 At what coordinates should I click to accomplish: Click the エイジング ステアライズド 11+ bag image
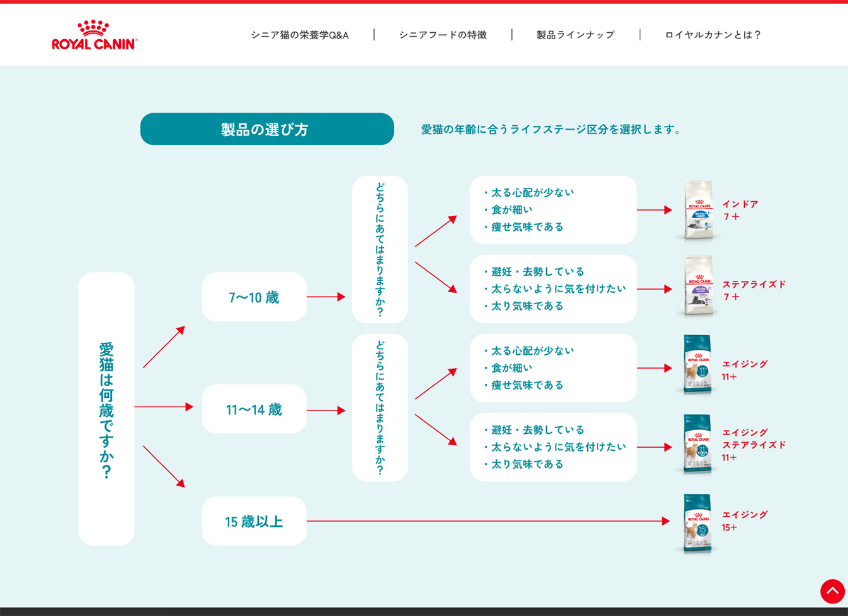coord(697,445)
